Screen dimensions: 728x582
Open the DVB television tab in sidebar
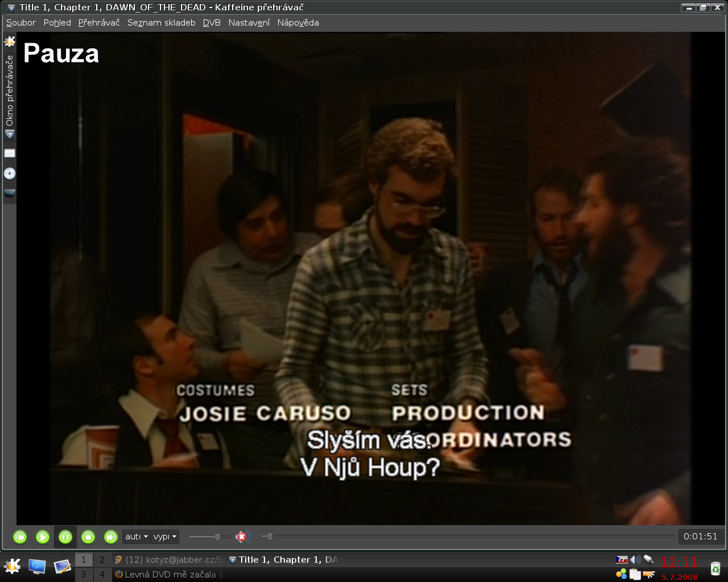click(x=10, y=193)
